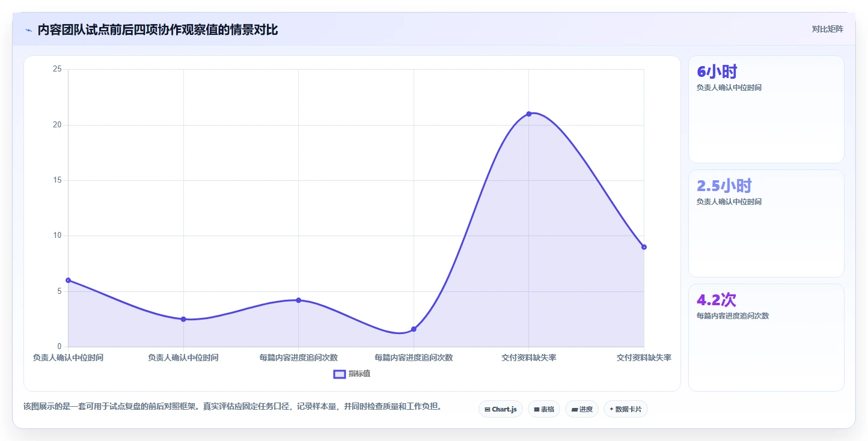Click the final data point at value 9
The width and height of the screenshot is (868, 441).
(644, 247)
